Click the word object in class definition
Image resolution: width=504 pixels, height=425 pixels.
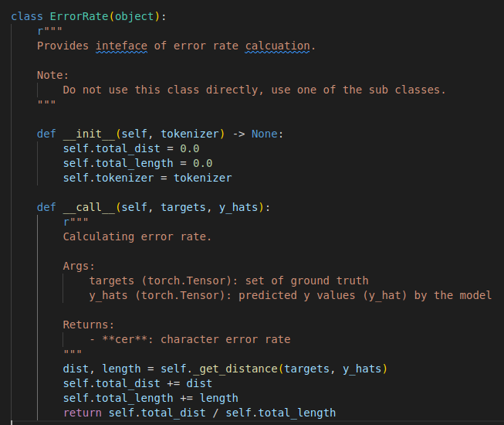pos(134,16)
